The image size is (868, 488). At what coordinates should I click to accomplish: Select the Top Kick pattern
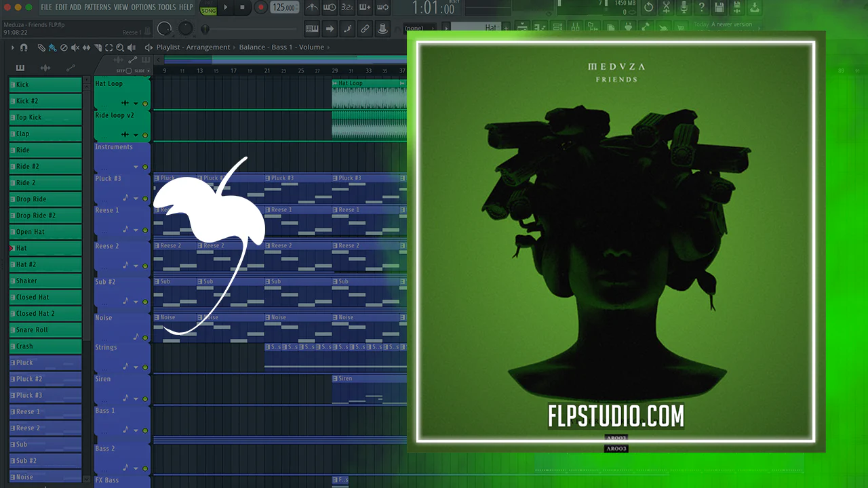point(45,117)
